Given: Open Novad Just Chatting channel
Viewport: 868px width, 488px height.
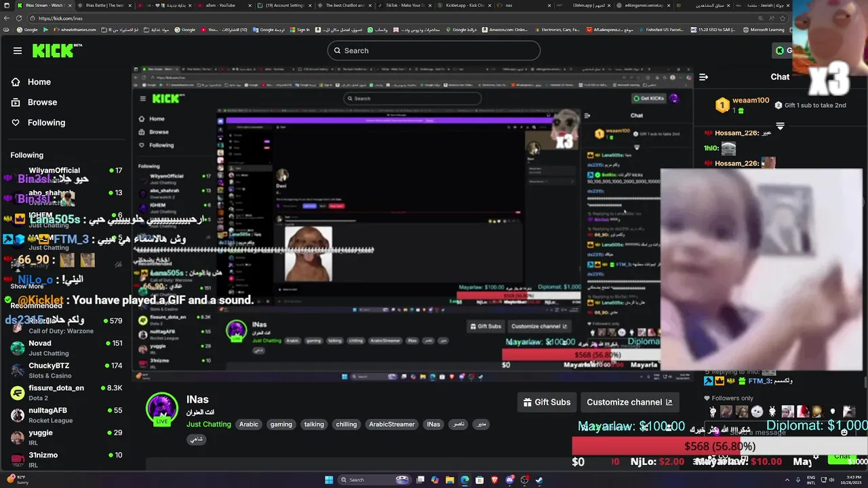Looking at the screenshot, I should 66,348.
